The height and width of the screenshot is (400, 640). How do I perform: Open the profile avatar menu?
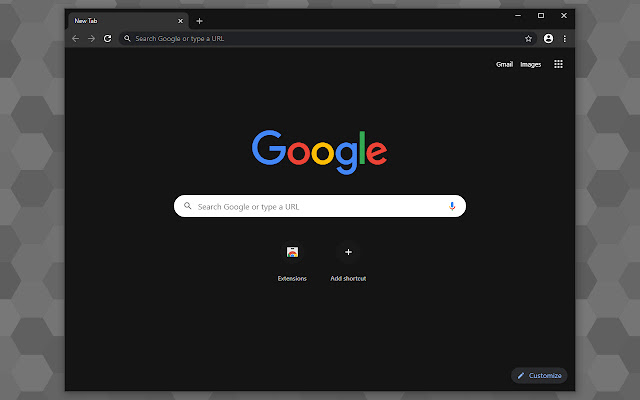pyautogui.click(x=548, y=38)
